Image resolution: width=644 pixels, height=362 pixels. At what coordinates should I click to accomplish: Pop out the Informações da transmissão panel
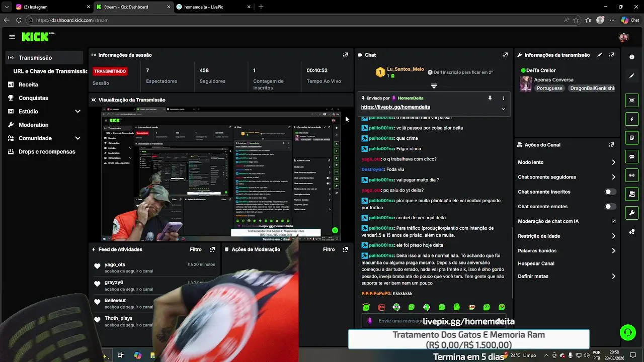[x=612, y=55]
